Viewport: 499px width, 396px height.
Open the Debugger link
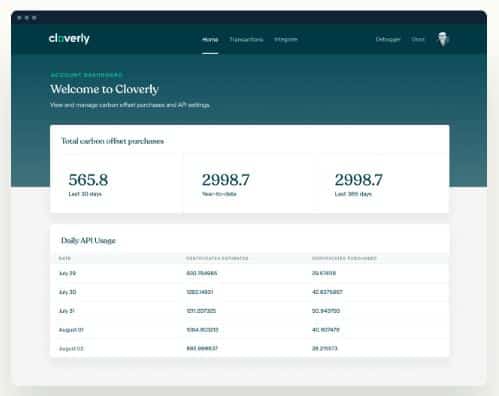click(388, 40)
